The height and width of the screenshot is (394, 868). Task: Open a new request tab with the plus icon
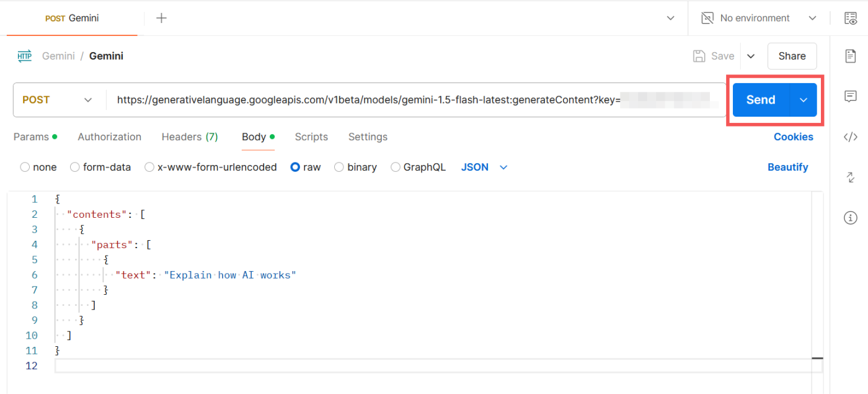[x=161, y=18]
